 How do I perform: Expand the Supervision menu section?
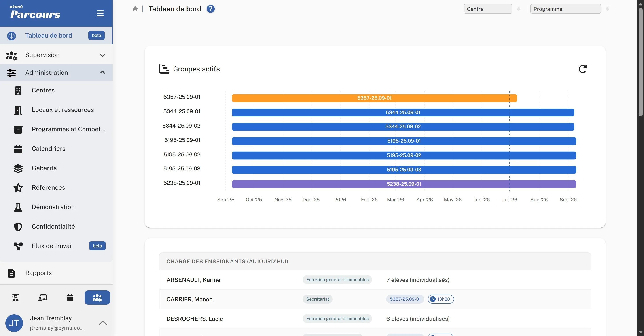pyautogui.click(x=56, y=55)
